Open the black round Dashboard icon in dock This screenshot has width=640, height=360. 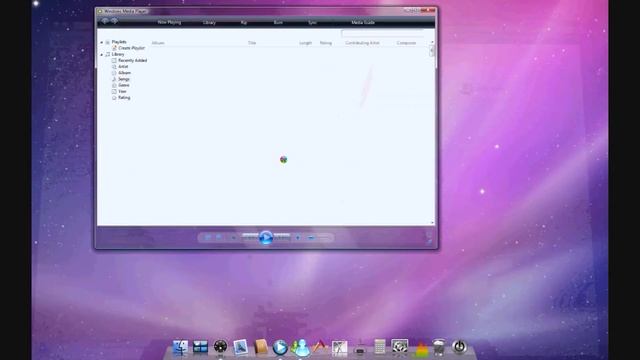220,347
